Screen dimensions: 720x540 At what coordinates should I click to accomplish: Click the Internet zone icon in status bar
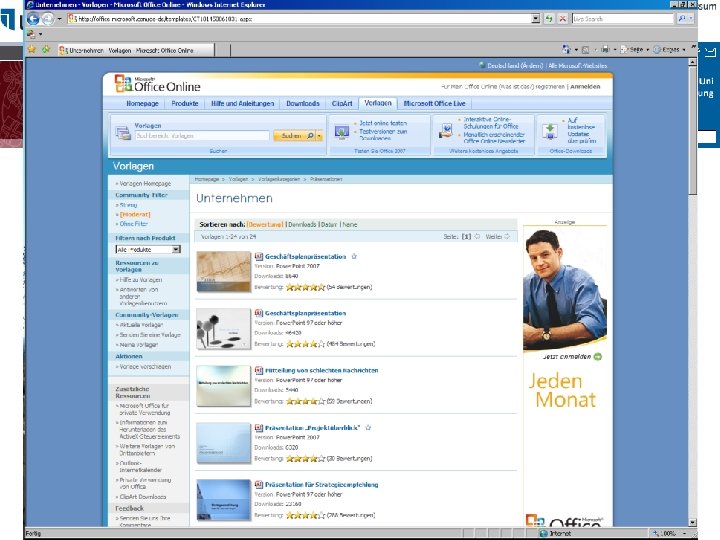click(543, 533)
